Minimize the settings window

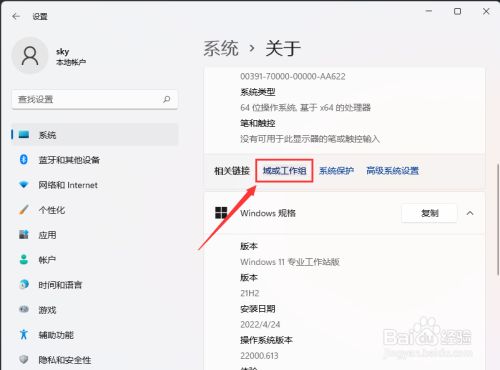[x=429, y=11]
